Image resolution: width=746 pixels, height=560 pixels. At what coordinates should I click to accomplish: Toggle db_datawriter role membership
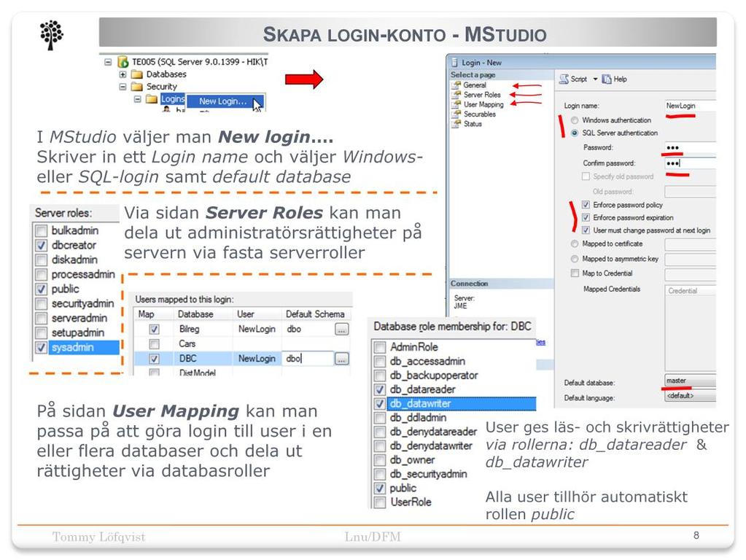[x=380, y=404]
